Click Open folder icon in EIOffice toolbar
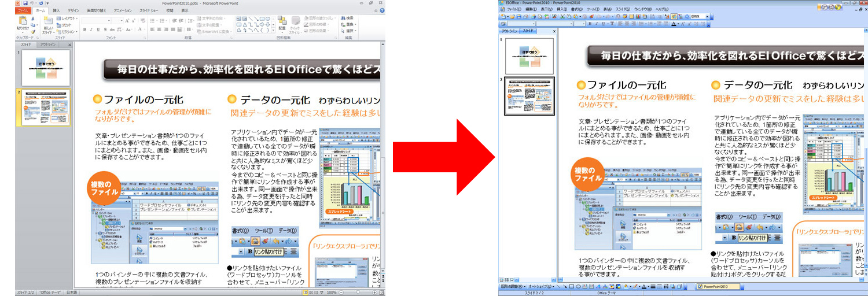Screen dimensions: 868x296 point(512,17)
